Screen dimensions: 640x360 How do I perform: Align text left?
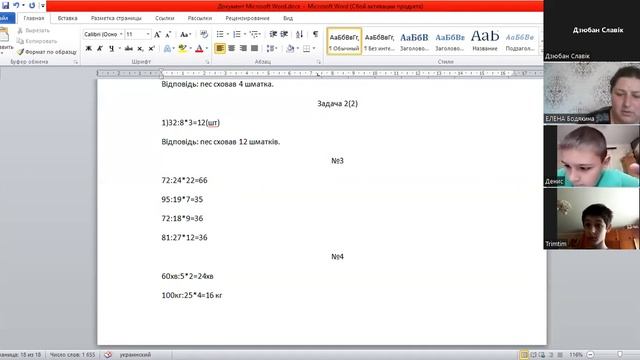tap(220, 49)
